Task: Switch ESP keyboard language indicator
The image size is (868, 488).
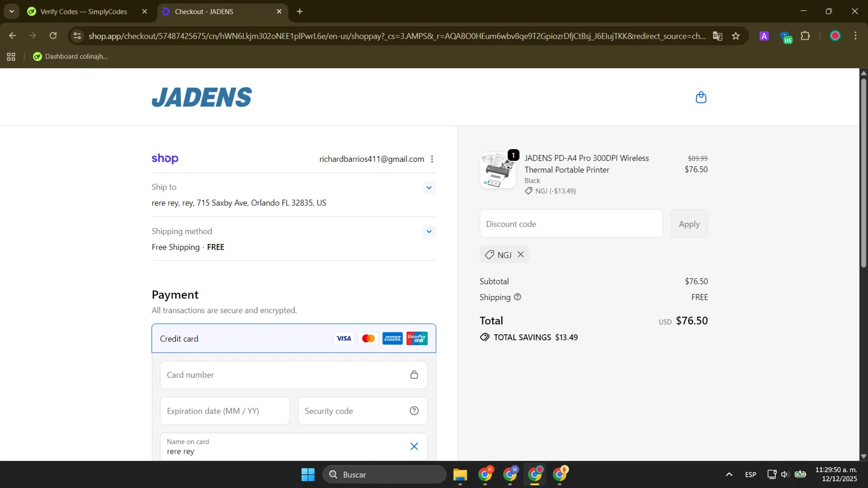Action: click(751, 475)
